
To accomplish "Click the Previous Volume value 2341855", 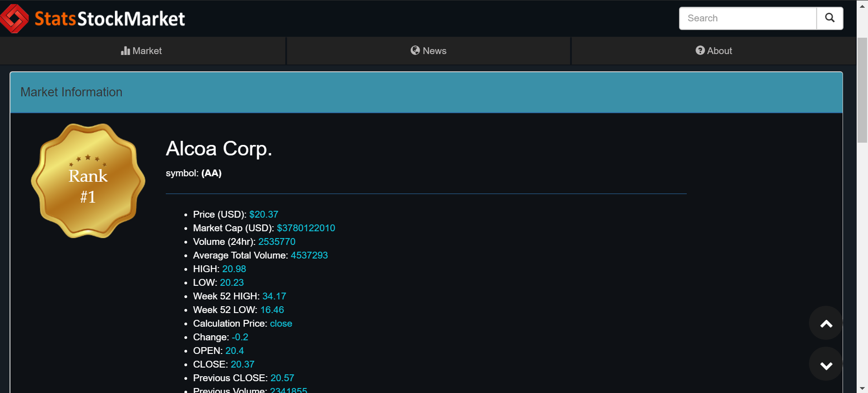I will pyautogui.click(x=288, y=390).
